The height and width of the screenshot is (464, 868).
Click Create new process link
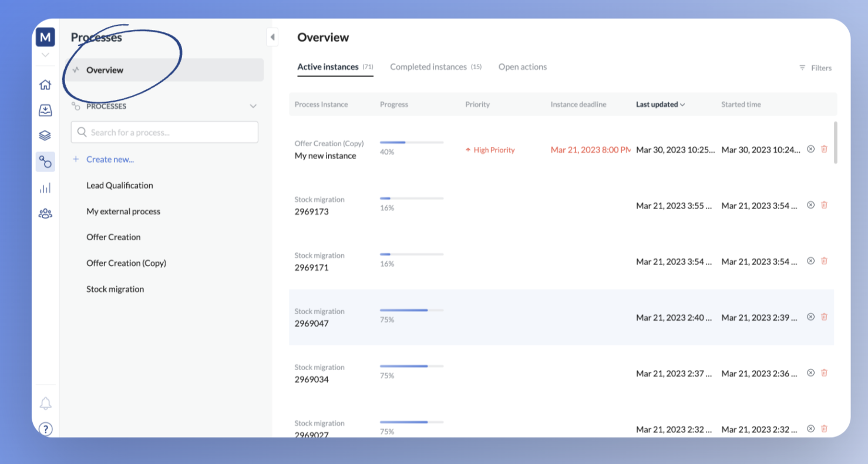110,159
